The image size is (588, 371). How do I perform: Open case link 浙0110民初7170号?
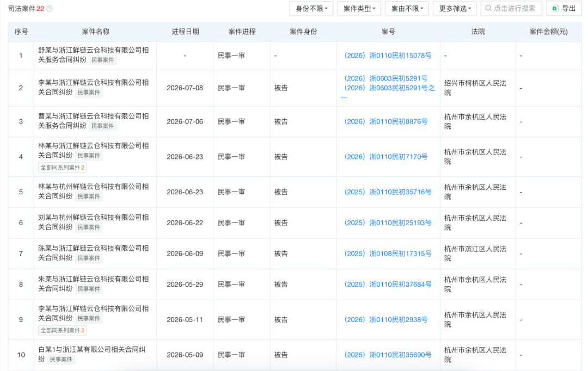click(x=386, y=157)
